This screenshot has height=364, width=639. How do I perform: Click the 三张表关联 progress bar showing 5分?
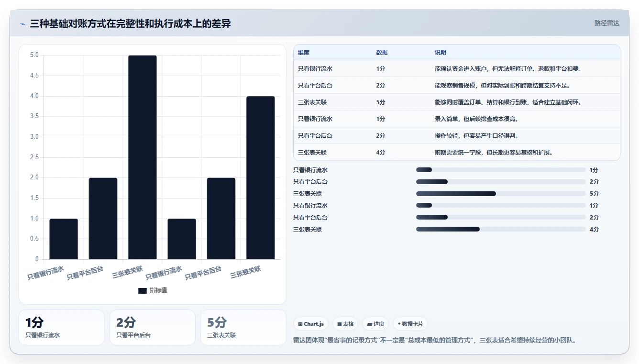501,194
